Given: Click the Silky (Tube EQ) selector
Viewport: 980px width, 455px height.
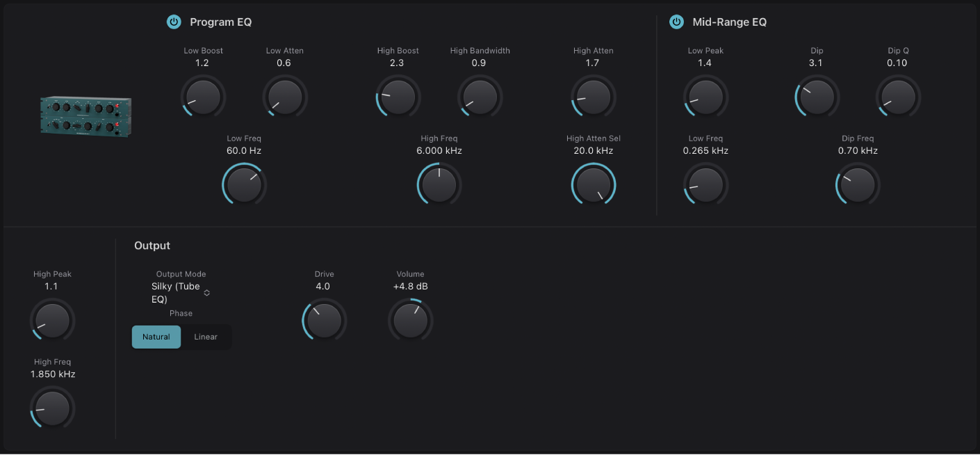Looking at the screenshot, I should (176, 292).
